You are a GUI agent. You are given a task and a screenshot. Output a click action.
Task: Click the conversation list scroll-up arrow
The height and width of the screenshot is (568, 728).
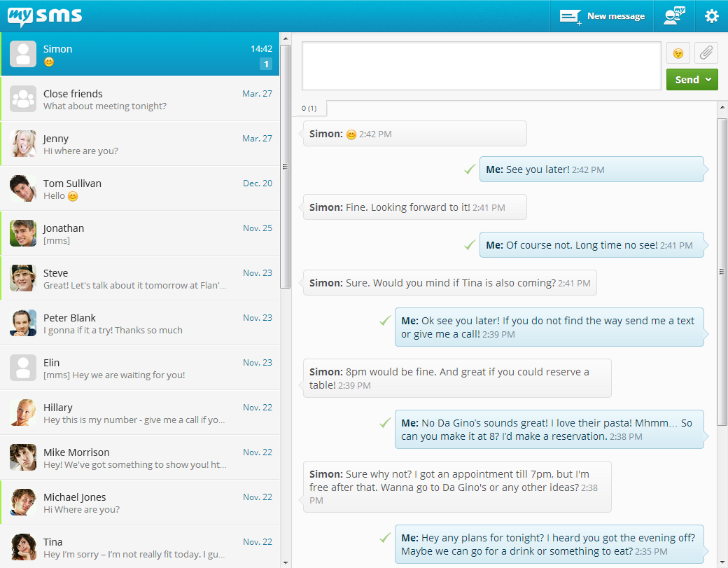point(285,38)
